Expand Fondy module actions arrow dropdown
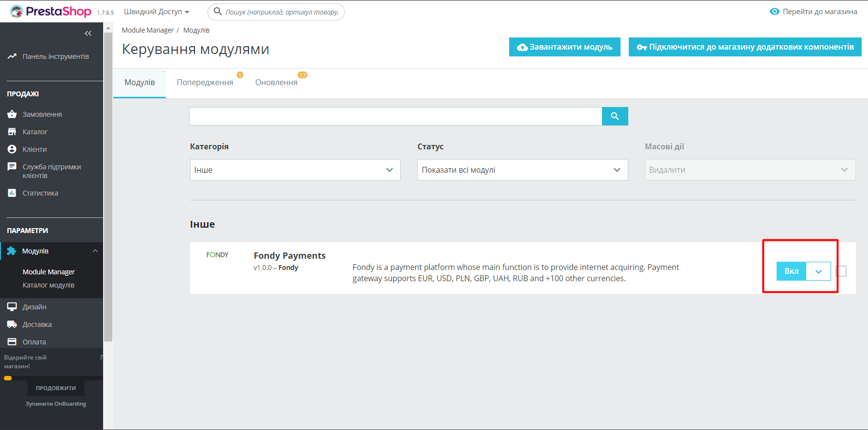Screen dimensions: 868x430 [818, 271]
